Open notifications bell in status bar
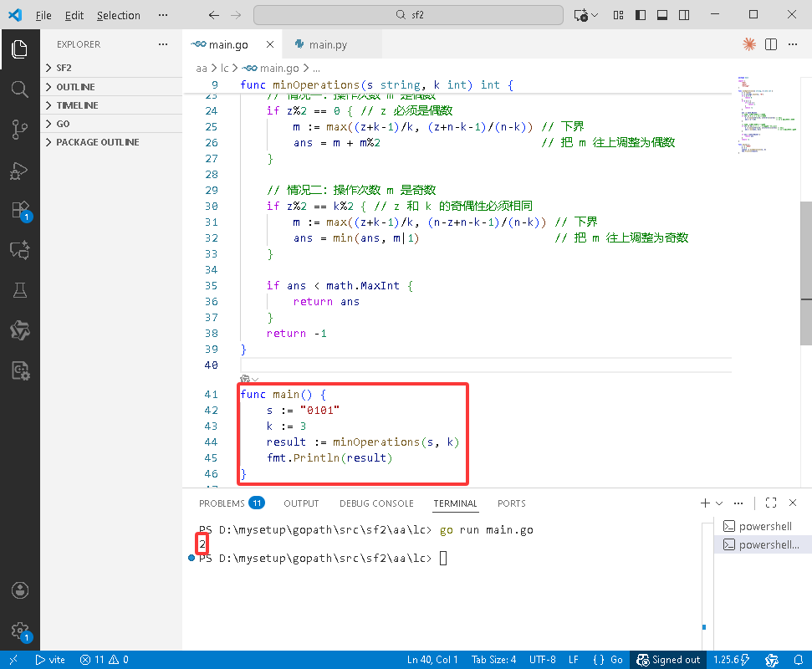Screen dimensions: 812x669 [x=798, y=660]
